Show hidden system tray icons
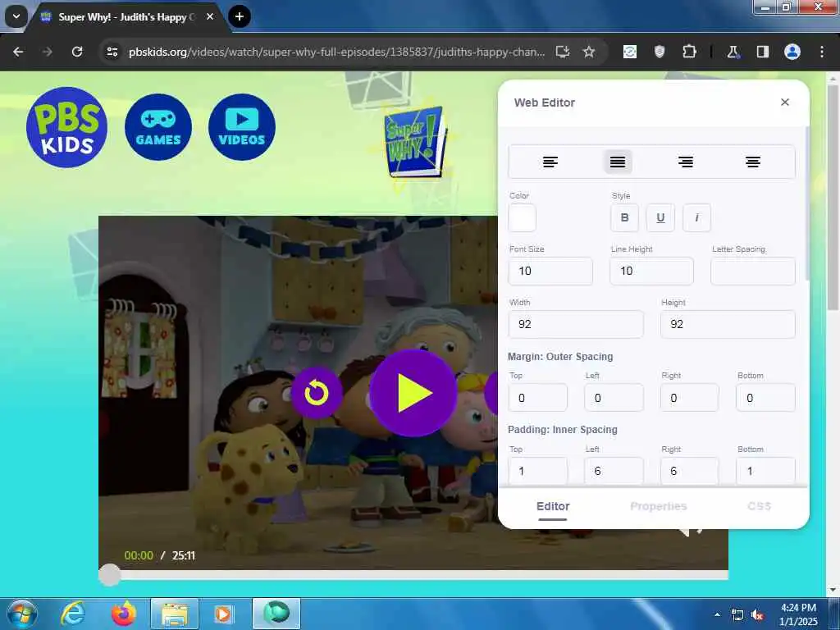The image size is (840, 630). 717,614
